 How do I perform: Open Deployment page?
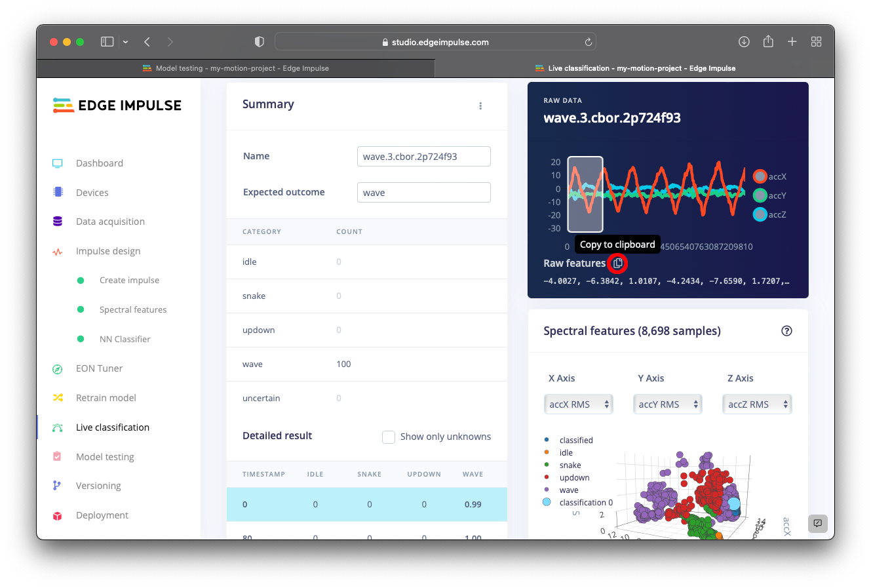click(102, 515)
